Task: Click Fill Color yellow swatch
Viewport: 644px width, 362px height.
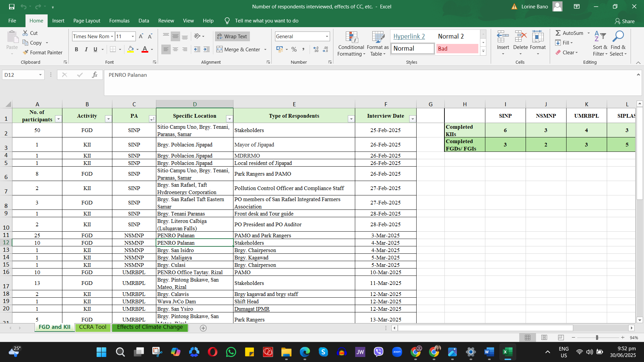Action: coord(131,49)
